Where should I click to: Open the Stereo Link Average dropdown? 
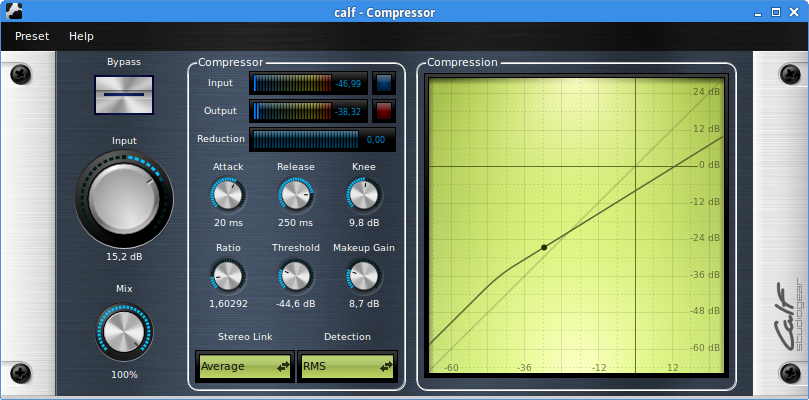tap(245, 366)
